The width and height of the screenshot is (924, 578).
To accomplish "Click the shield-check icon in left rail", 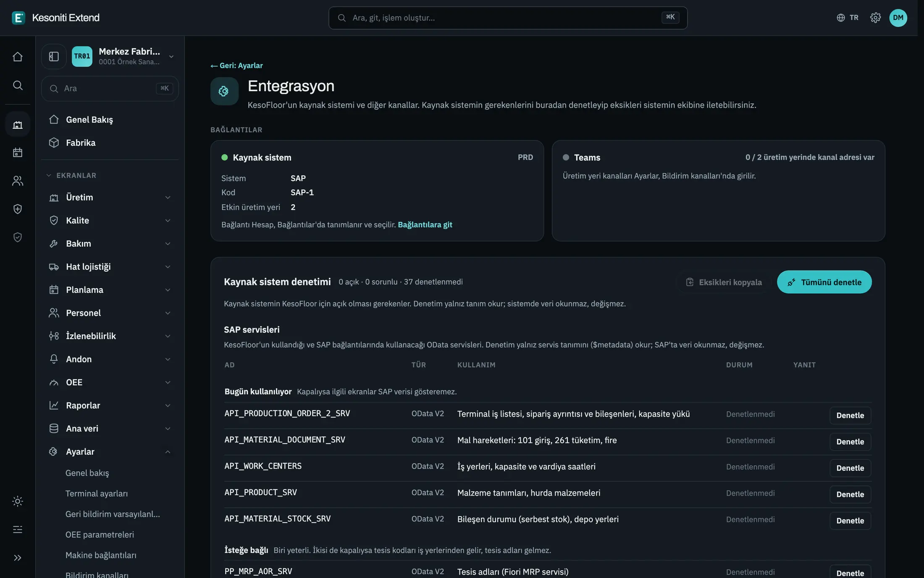I will pos(18,238).
